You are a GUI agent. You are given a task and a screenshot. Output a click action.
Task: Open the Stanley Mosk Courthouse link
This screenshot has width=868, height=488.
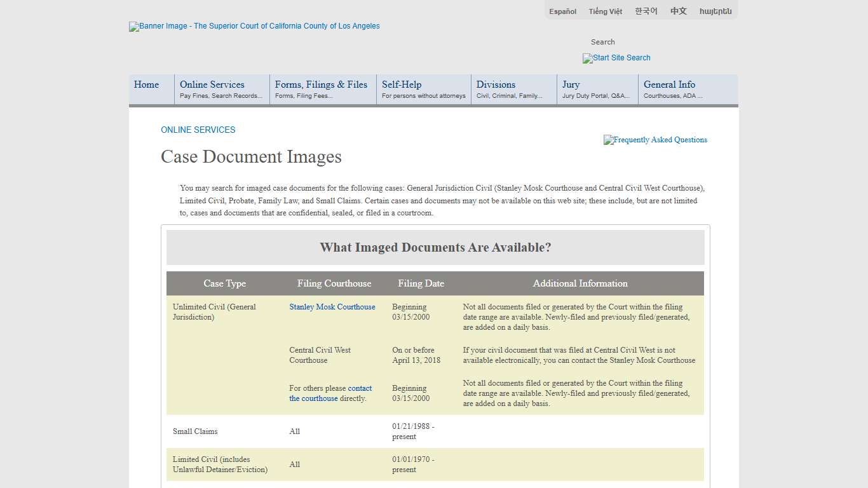(332, 307)
